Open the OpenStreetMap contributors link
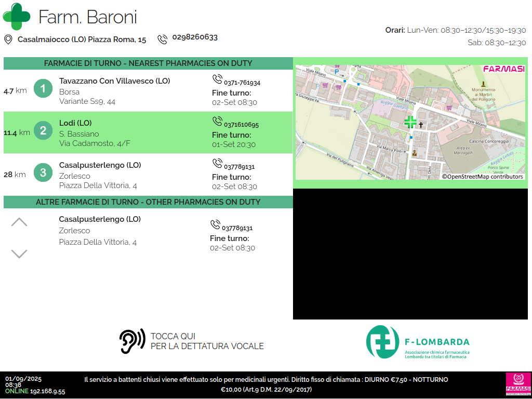The image size is (532, 399). click(x=483, y=177)
